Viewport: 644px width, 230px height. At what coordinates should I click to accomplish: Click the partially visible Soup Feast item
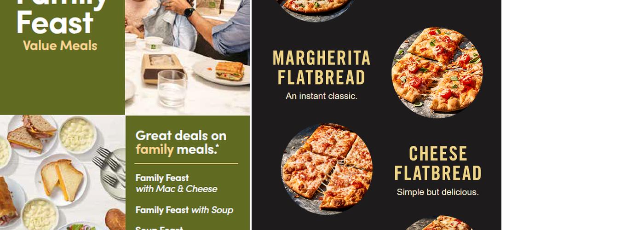[x=159, y=228]
